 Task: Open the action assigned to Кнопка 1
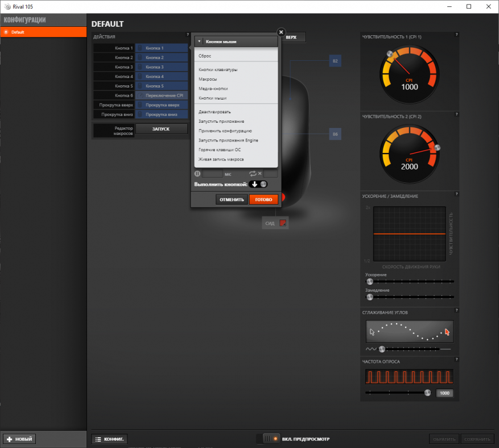(162, 48)
